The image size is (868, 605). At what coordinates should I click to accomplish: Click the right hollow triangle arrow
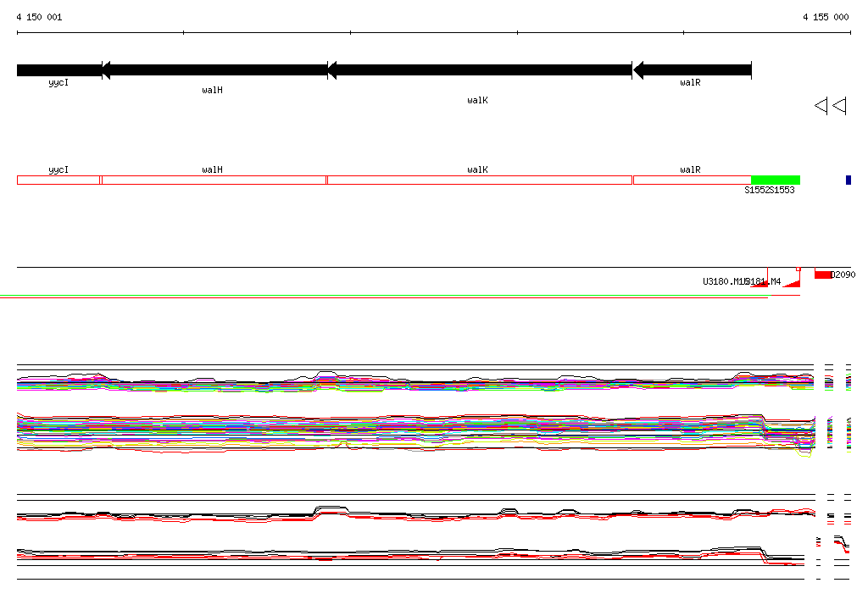coord(839,105)
